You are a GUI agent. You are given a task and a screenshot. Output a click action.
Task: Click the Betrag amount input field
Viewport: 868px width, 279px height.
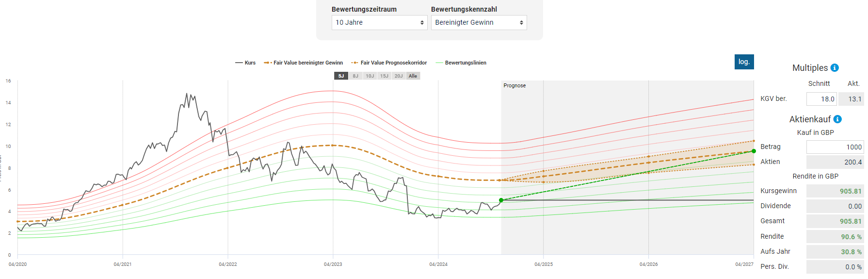(835, 147)
